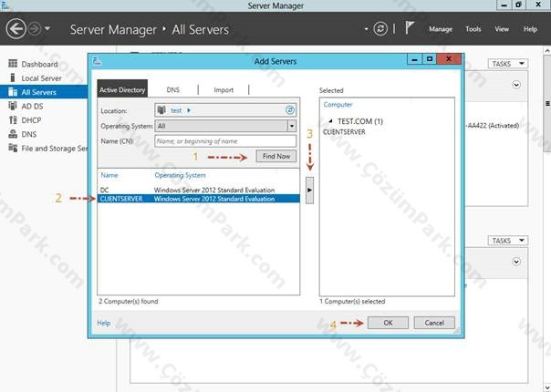Click the Add Servers dialog title icon
The image size is (551, 392).
[x=97, y=61]
